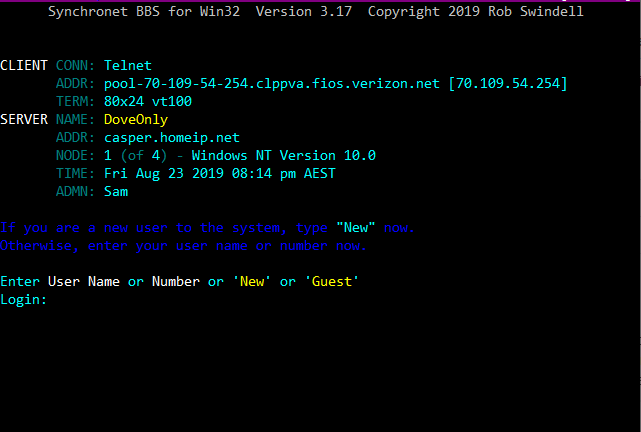The width and height of the screenshot is (641, 432).
Task: Click the IP address 70.109.54.254 in brackets
Action: [x=507, y=84]
